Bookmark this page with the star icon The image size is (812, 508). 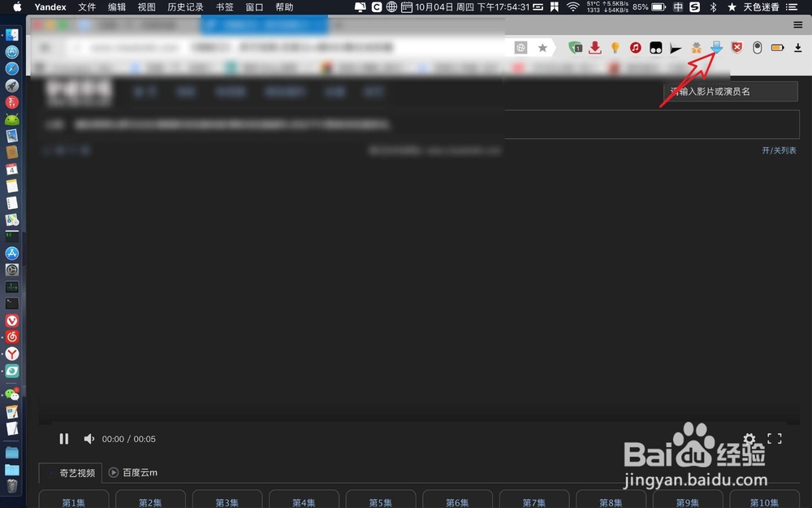coord(542,48)
